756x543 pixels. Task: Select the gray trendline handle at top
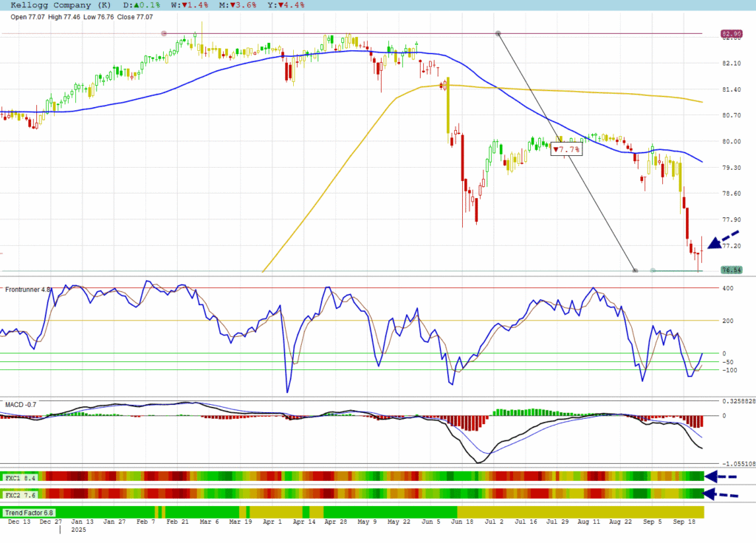click(498, 33)
